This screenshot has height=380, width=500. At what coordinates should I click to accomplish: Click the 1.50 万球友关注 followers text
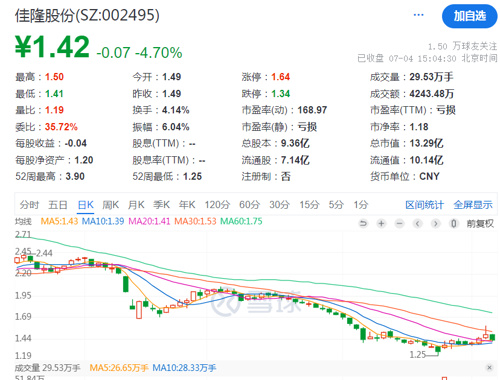pyautogui.click(x=463, y=46)
